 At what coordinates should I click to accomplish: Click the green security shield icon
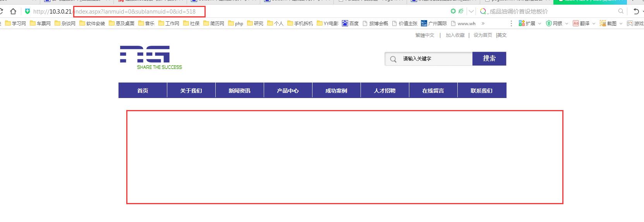(27, 12)
